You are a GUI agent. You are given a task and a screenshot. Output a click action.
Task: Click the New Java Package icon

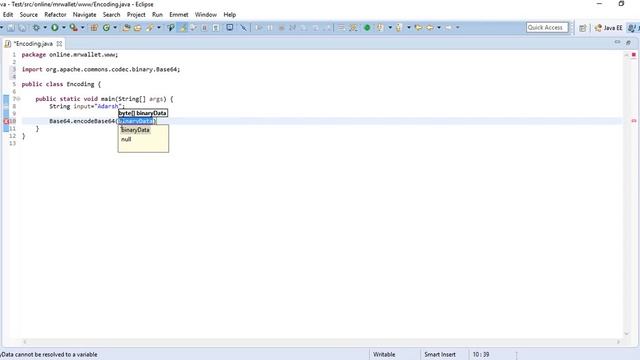(94, 28)
